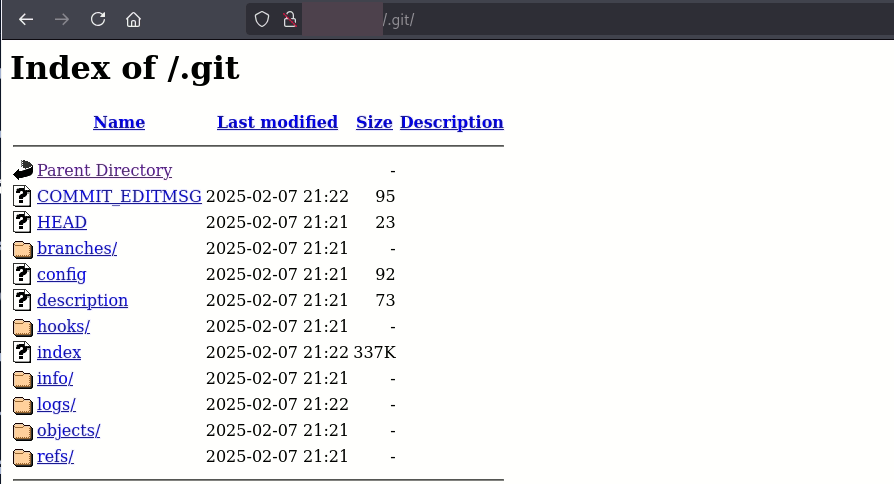Click the file icon beside HEAD
The height and width of the screenshot is (484, 894).
coord(22,222)
